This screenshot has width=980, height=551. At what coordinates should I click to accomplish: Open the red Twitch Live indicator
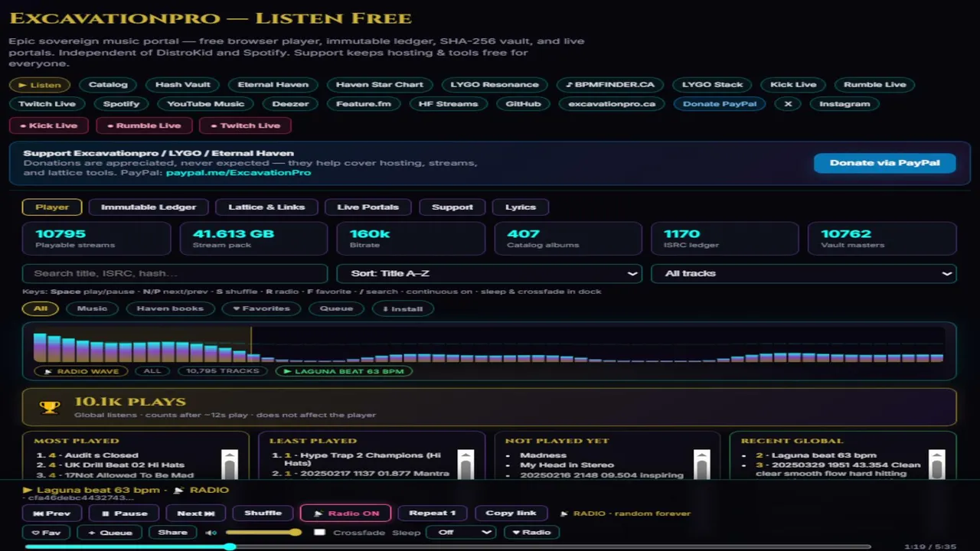pyautogui.click(x=245, y=126)
